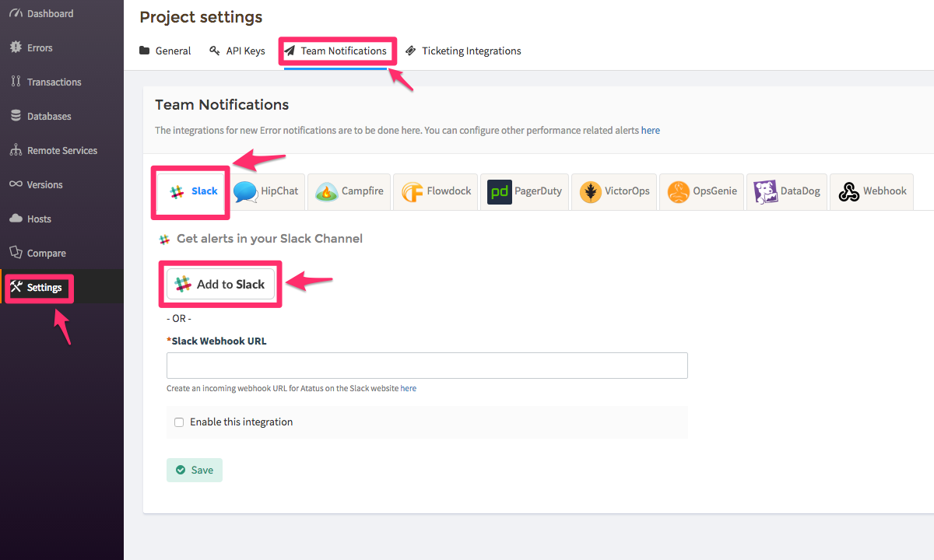Click the Save button

(195, 470)
